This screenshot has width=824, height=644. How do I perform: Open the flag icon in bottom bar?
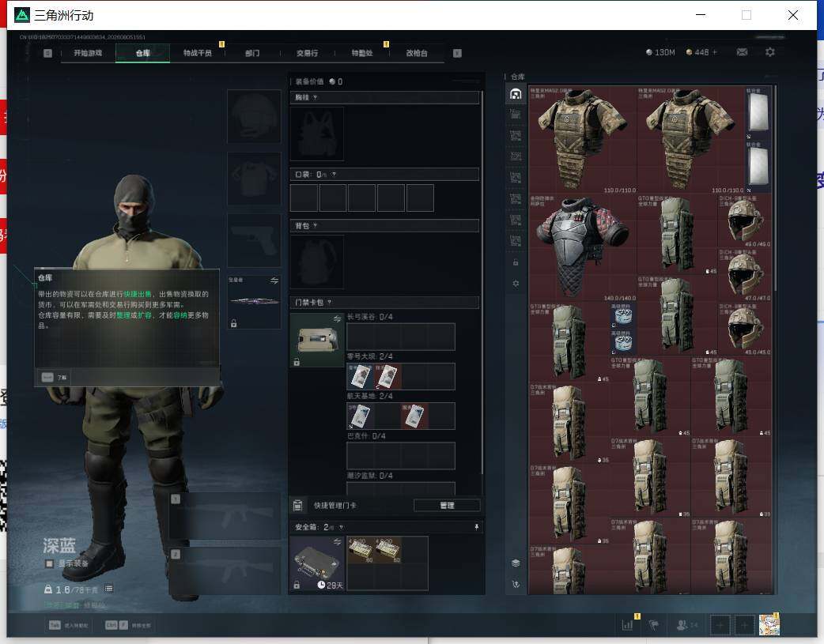point(654,624)
